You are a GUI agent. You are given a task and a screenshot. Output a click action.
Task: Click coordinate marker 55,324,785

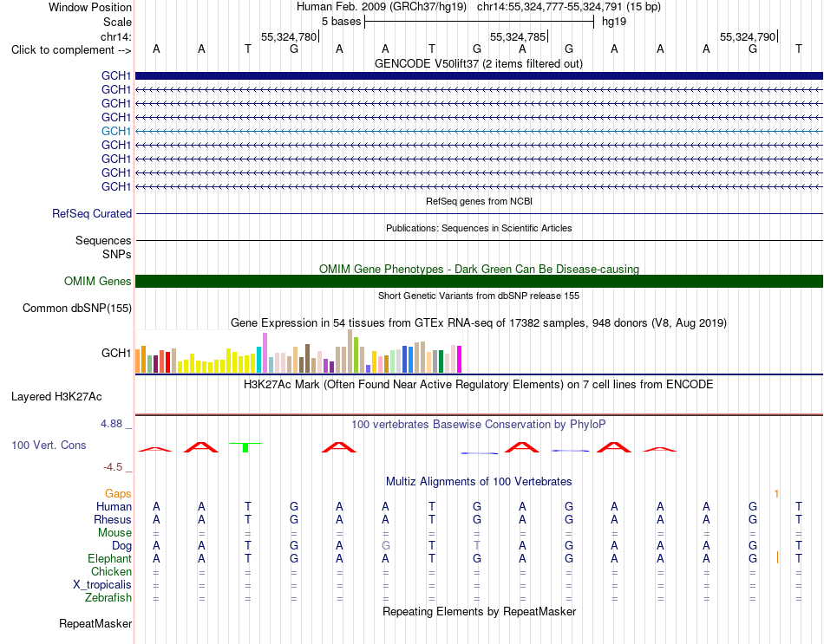518,36
